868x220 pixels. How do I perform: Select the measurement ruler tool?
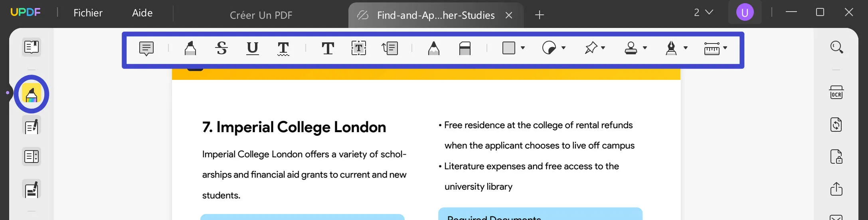[x=712, y=48]
